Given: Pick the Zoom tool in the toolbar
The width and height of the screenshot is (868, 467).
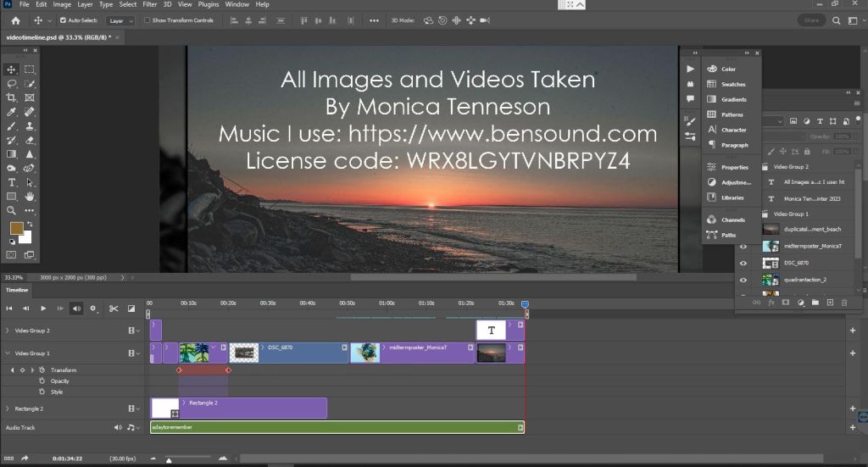Looking at the screenshot, I should [12, 210].
